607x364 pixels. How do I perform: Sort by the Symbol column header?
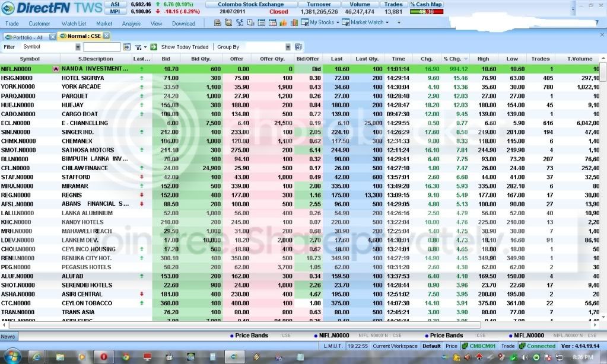(30, 59)
